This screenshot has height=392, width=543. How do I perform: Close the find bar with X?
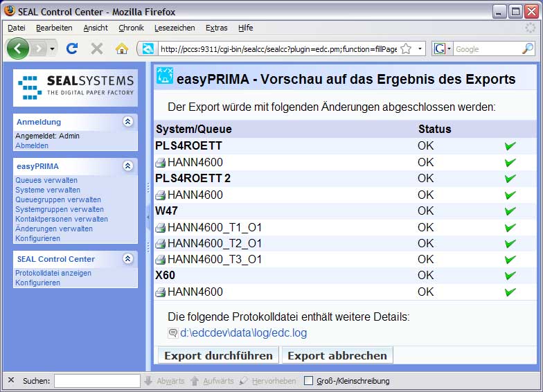10,380
